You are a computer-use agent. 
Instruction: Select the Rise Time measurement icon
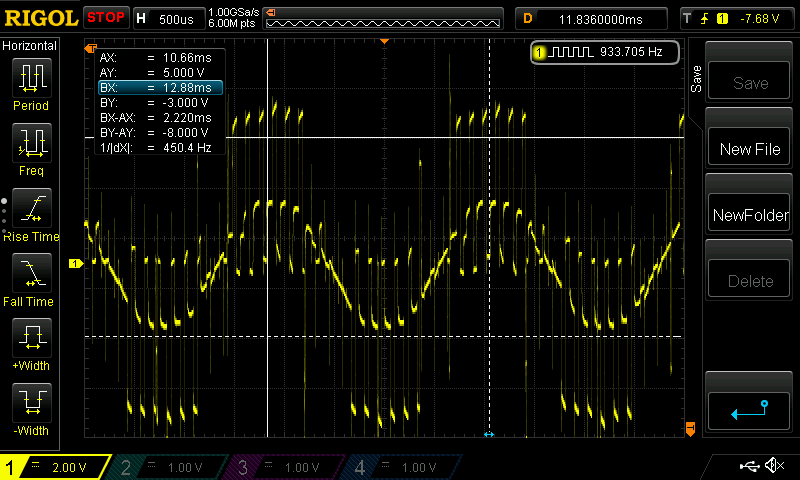[x=32, y=208]
